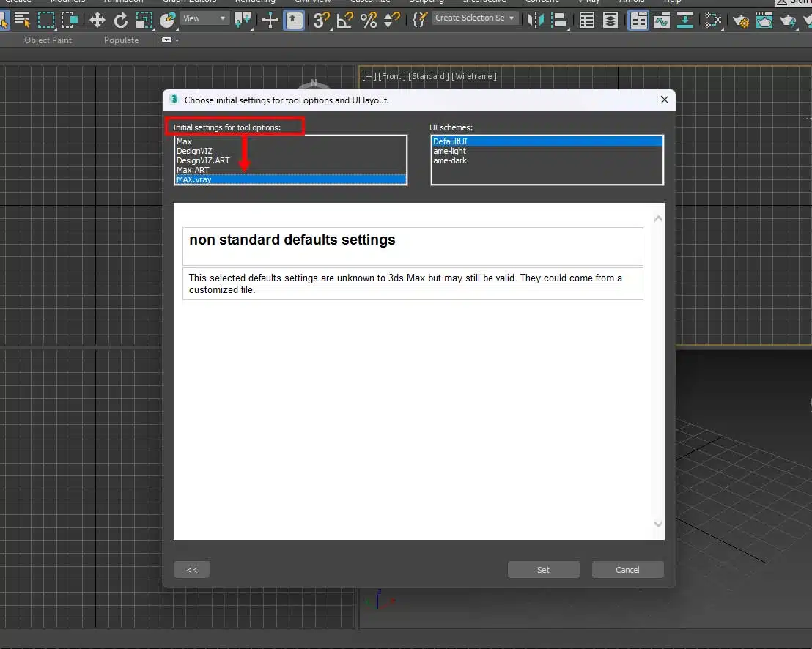Open the Schematic View icon
812x649 pixels.
coord(713,21)
